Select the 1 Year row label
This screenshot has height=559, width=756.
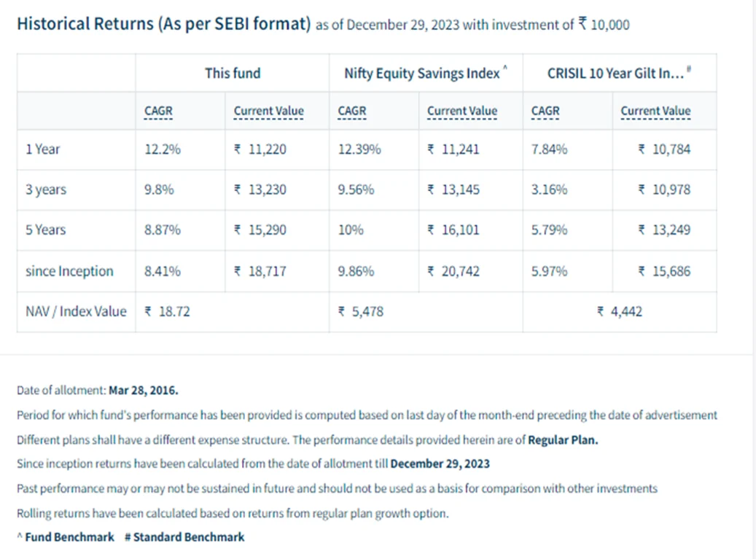(x=43, y=149)
